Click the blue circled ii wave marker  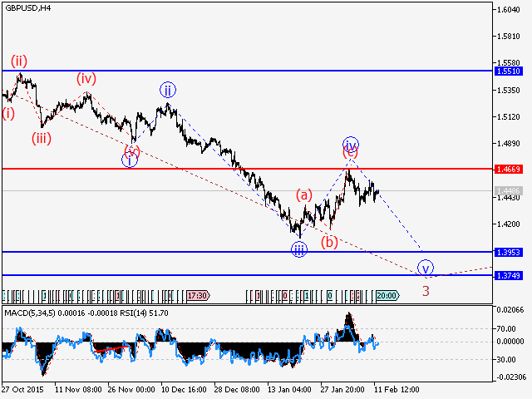[168, 91]
